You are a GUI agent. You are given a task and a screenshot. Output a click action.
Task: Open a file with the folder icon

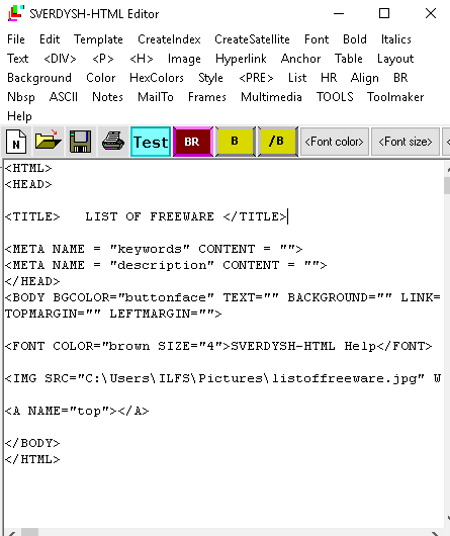pos(48,142)
